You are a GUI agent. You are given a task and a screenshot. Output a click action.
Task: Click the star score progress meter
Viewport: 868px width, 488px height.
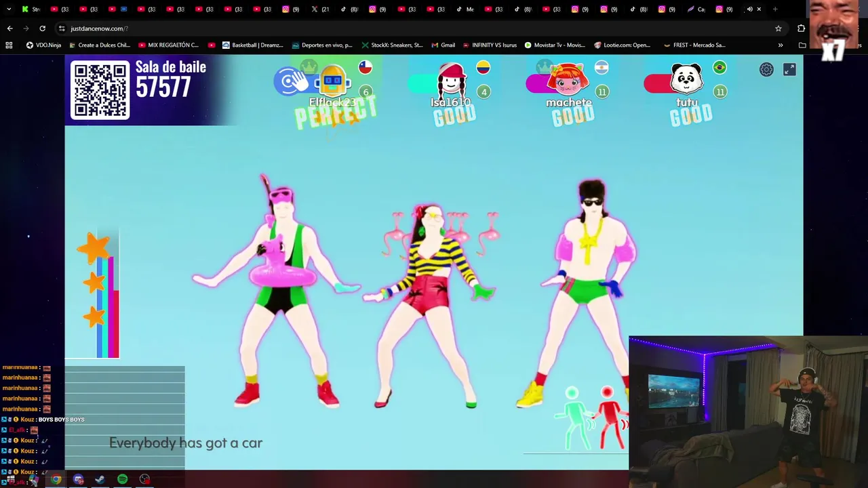100,295
